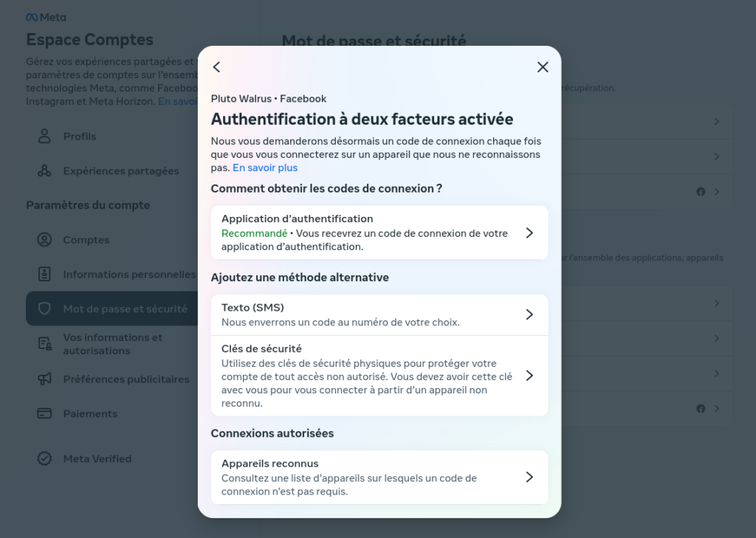Click the Paiements credit card icon
The image size is (756, 538).
[44, 413]
